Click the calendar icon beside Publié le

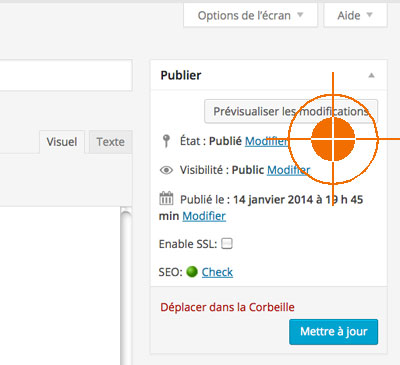click(166, 198)
